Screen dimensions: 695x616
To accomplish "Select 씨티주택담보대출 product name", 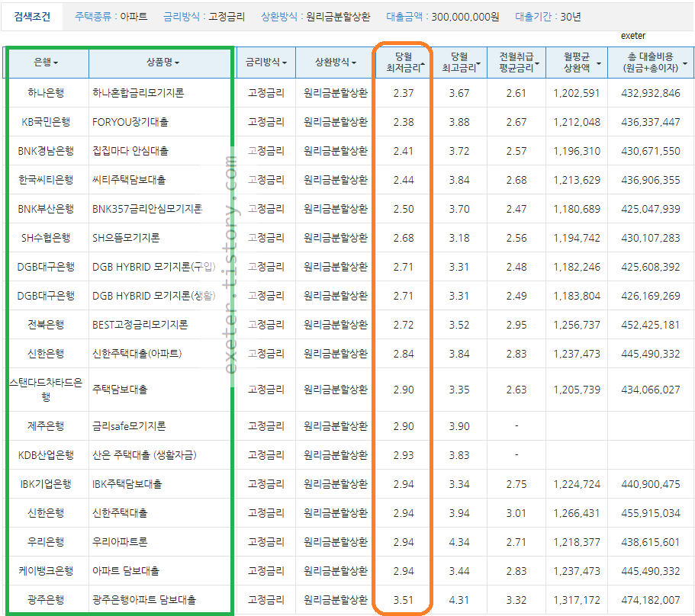I will coord(129,180).
